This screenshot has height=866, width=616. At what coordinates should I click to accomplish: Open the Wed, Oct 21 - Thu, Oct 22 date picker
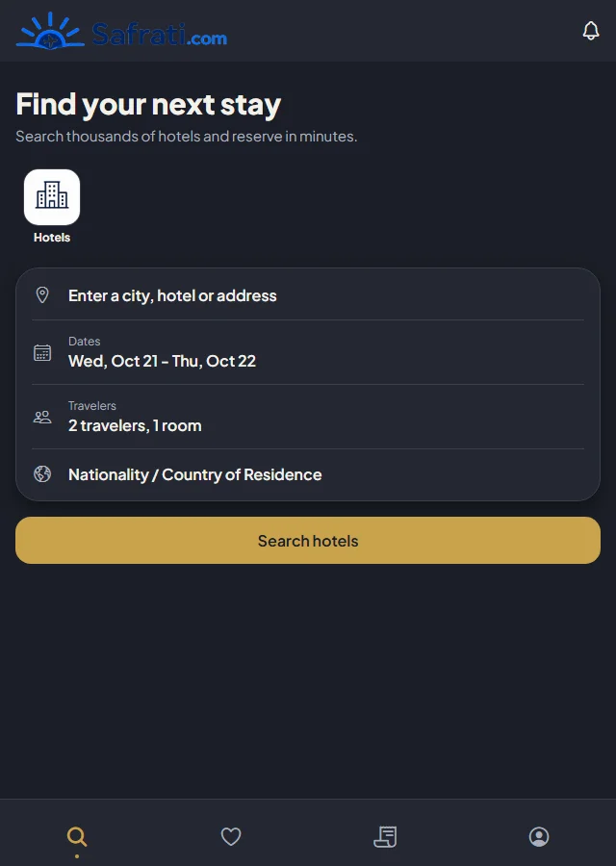pyautogui.click(x=308, y=352)
